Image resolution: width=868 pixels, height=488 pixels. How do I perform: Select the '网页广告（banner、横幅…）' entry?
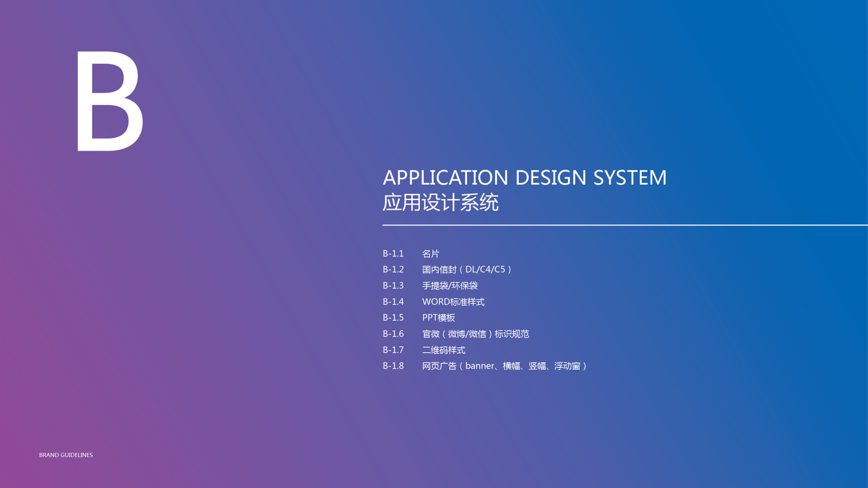pos(505,366)
